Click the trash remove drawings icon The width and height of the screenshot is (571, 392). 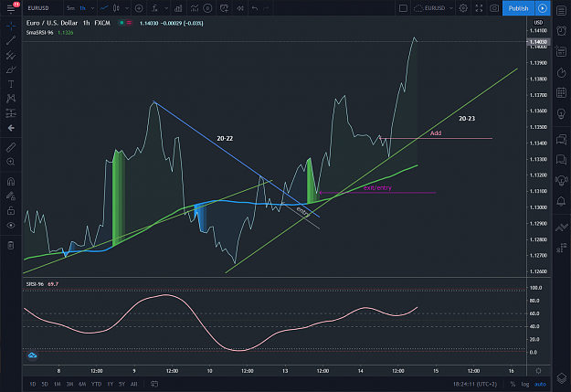[11, 245]
